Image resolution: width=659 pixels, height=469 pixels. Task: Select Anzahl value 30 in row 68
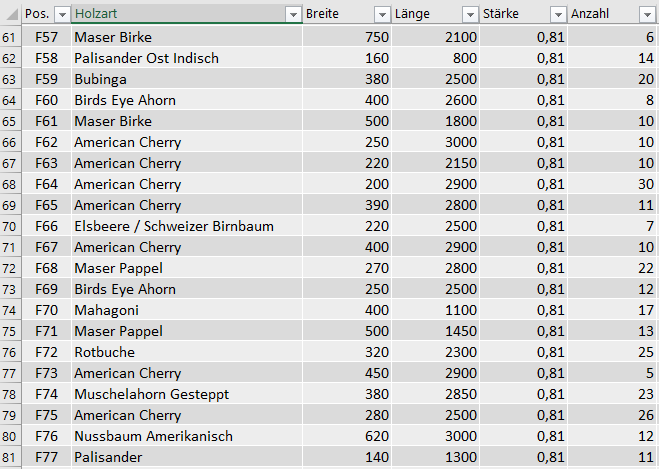tap(613, 184)
